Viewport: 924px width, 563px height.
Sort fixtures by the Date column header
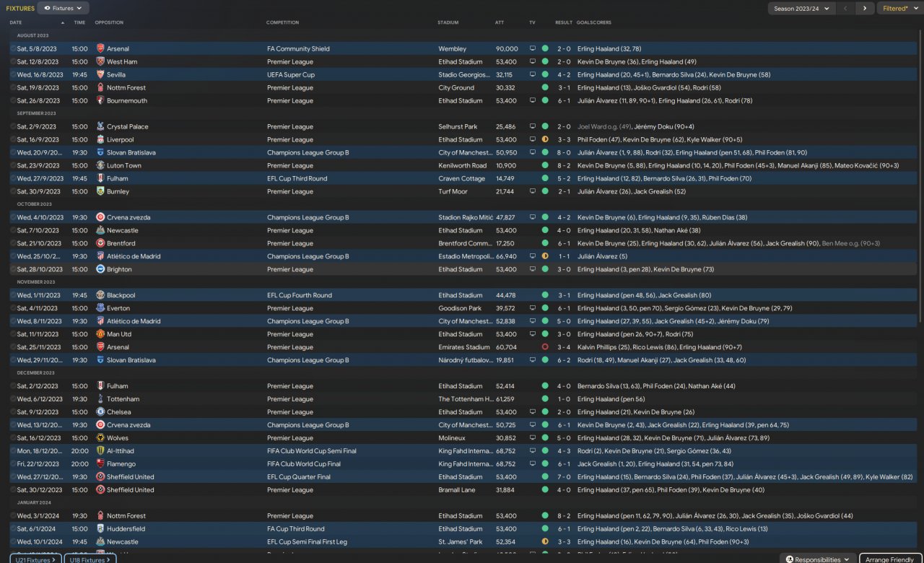click(x=16, y=22)
